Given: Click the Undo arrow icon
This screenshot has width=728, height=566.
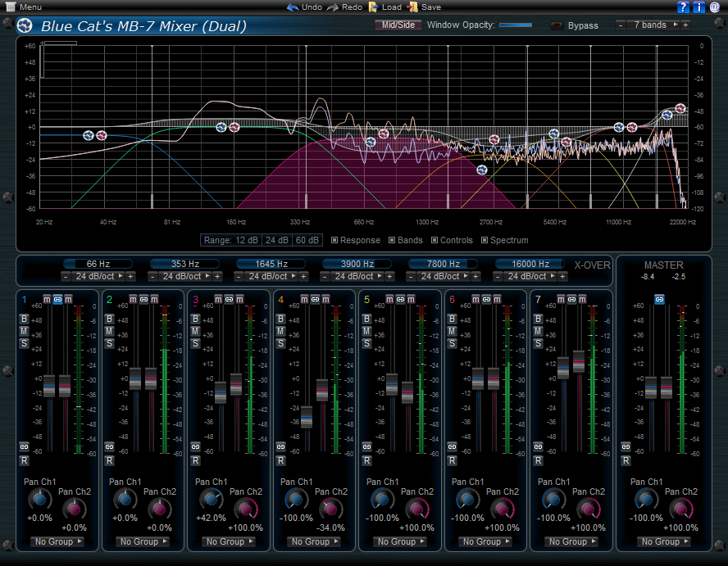Looking at the screenshot, I should [293, 7].
